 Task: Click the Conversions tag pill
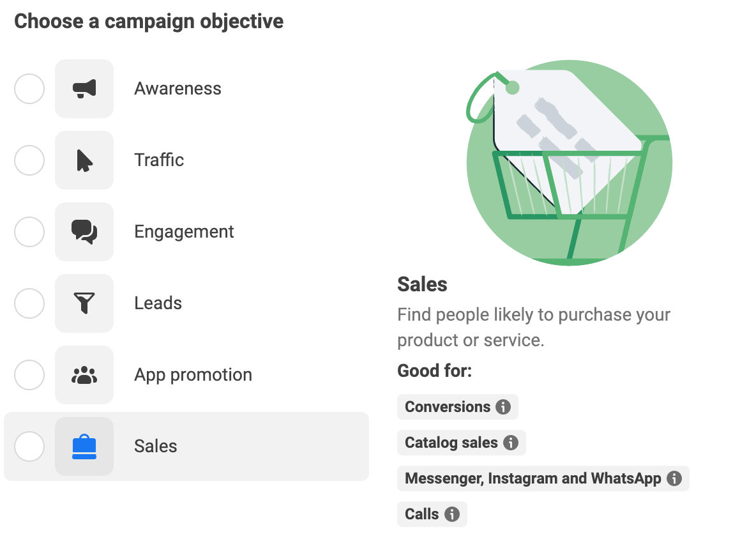[458, 406]
